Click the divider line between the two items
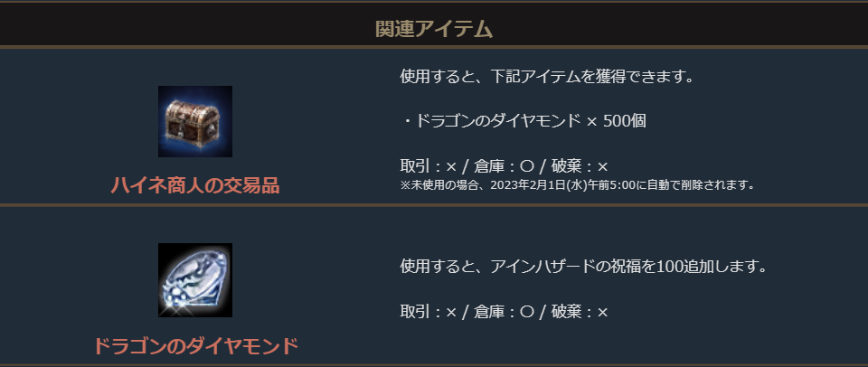Image resolution: width=868 pixels, height=367 pixels. 434,205
